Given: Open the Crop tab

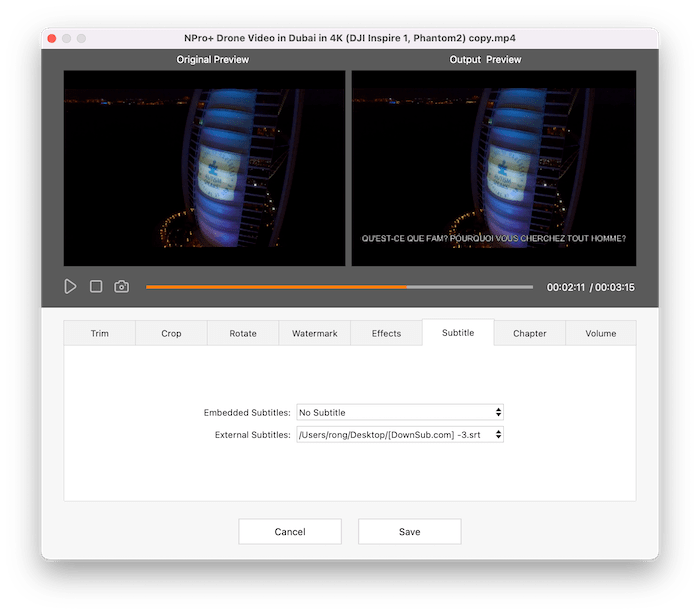Looking at the screenshot, I should click(x=171, y=333).
